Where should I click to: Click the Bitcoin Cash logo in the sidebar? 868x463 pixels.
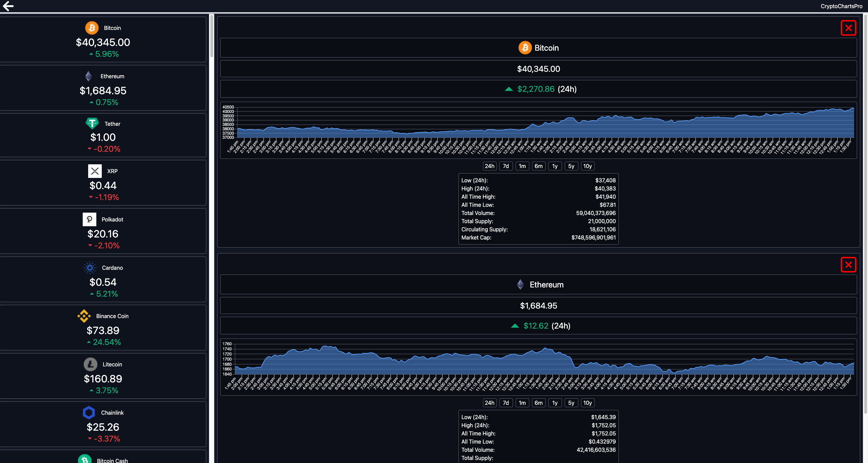(85, 459)
